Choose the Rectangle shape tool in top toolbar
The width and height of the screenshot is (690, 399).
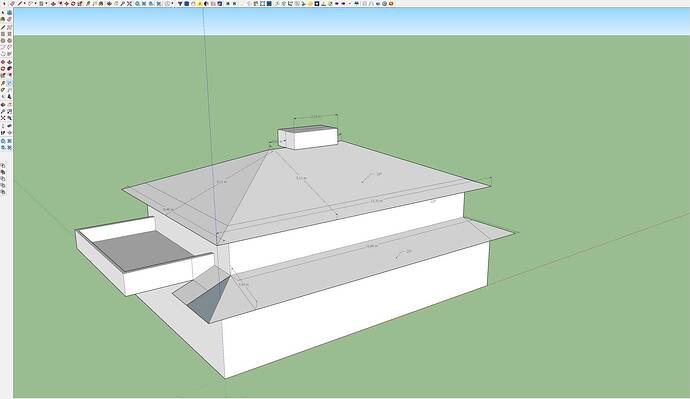pos(41,4)
